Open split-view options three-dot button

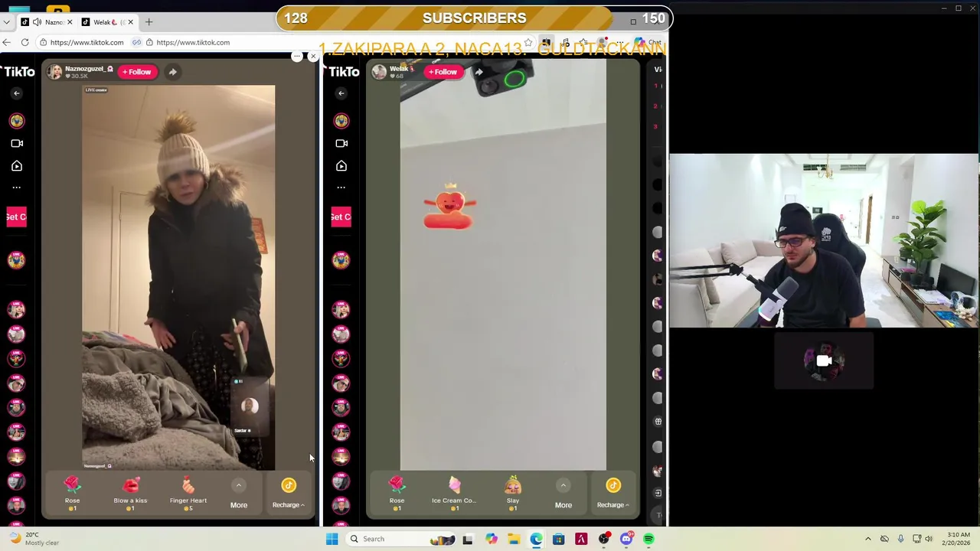[297, 56]
